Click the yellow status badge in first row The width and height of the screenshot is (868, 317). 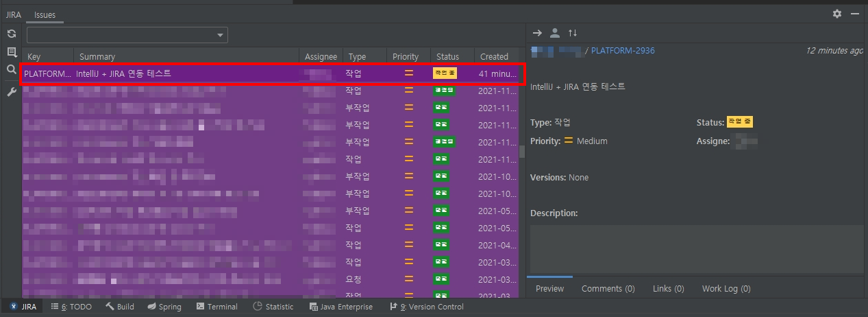[x=445, y=73]
